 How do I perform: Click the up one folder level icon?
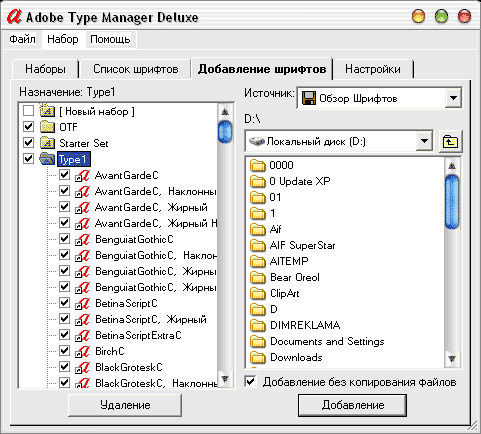(450, 142)
